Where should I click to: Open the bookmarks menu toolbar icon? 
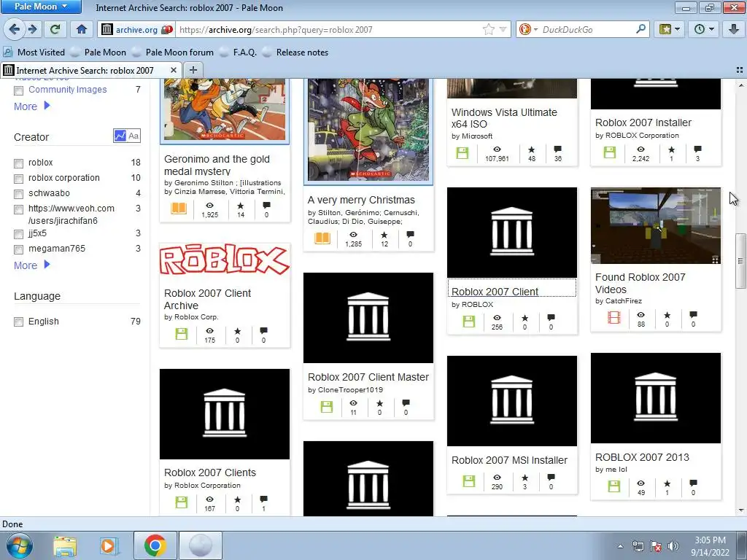tap(670, 29)
